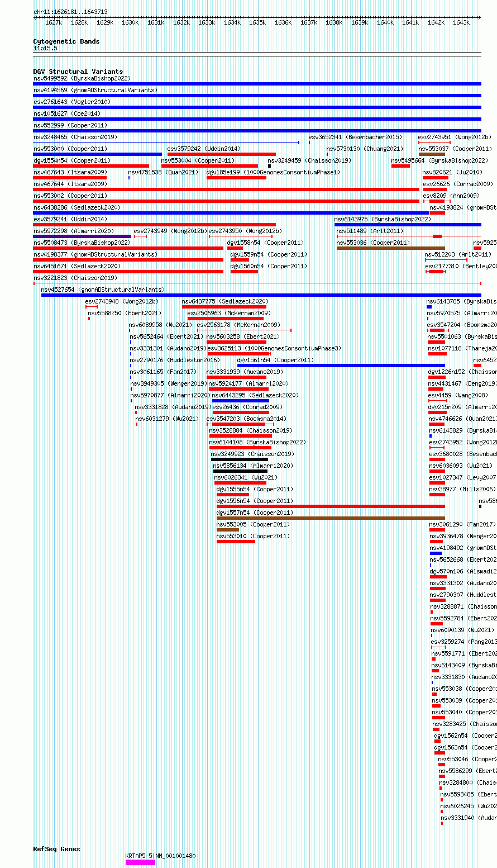
Task: Select esv2743949 (Wong2012b) label
Action: click(170, 231)
